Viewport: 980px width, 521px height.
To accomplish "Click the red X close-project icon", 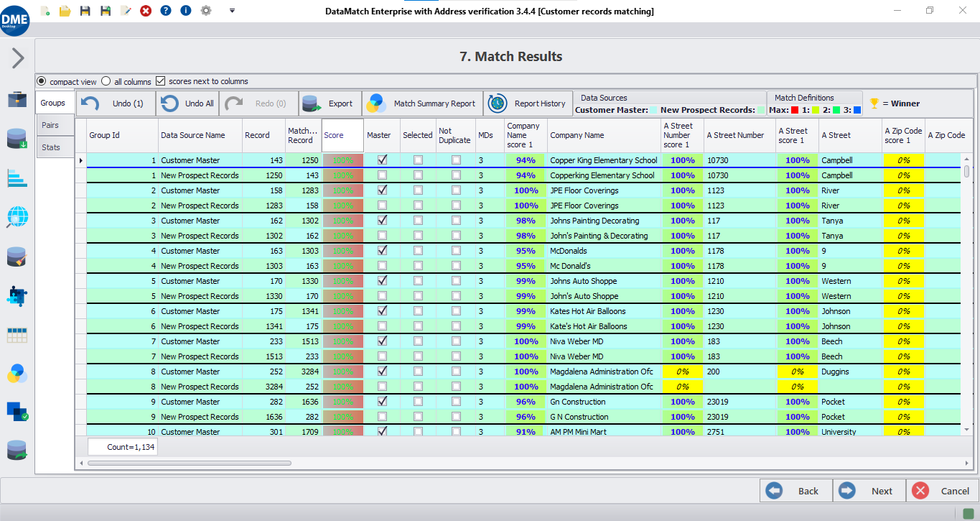I will [x=146, y=11].
